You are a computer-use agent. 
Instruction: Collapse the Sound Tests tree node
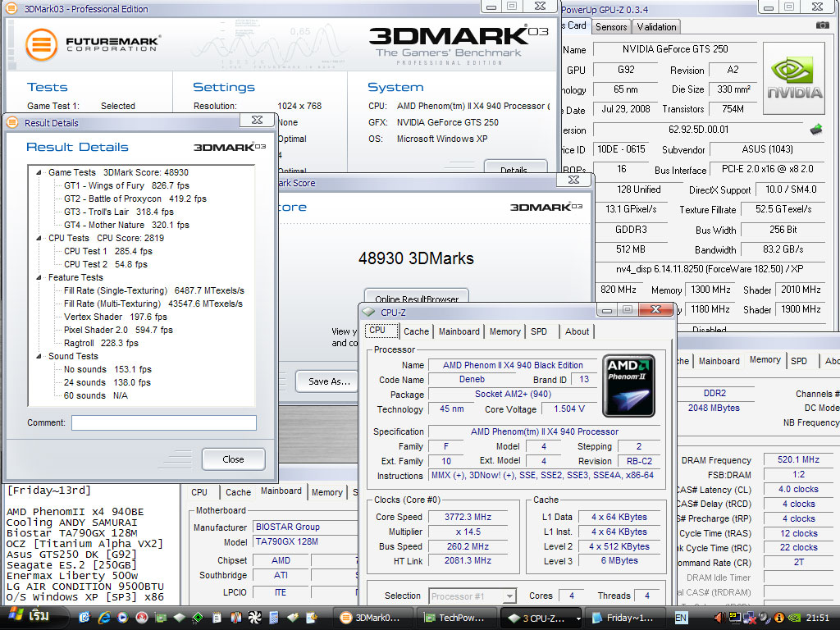[39, 356]
